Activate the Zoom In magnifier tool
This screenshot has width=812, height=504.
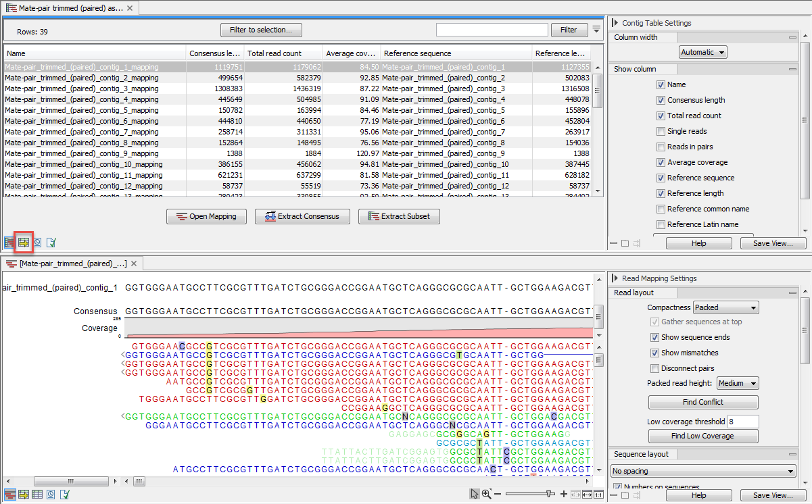point(486,495)
